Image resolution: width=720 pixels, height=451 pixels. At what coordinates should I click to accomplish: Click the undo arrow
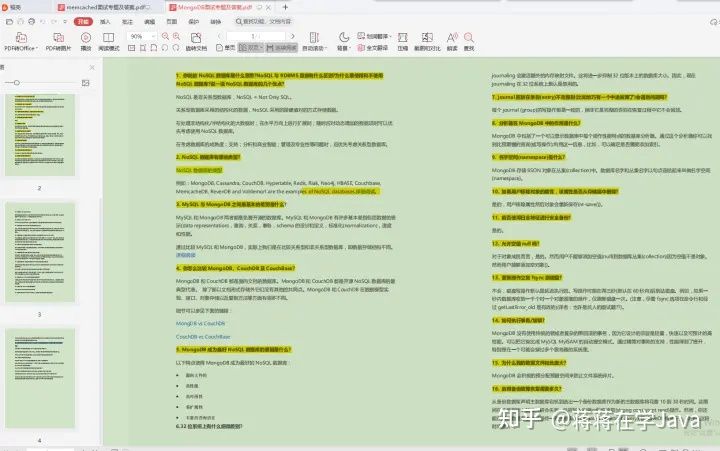(43, 22)
